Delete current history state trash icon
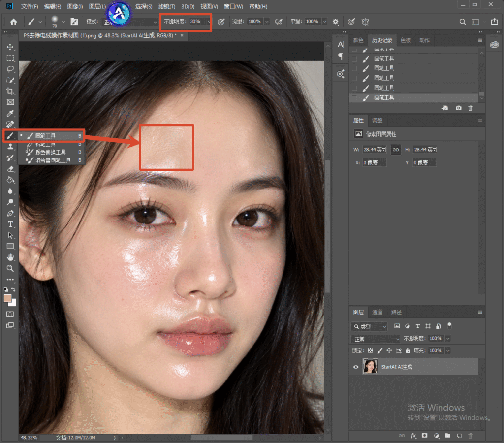The image size is (504, 443). (471, 108)
